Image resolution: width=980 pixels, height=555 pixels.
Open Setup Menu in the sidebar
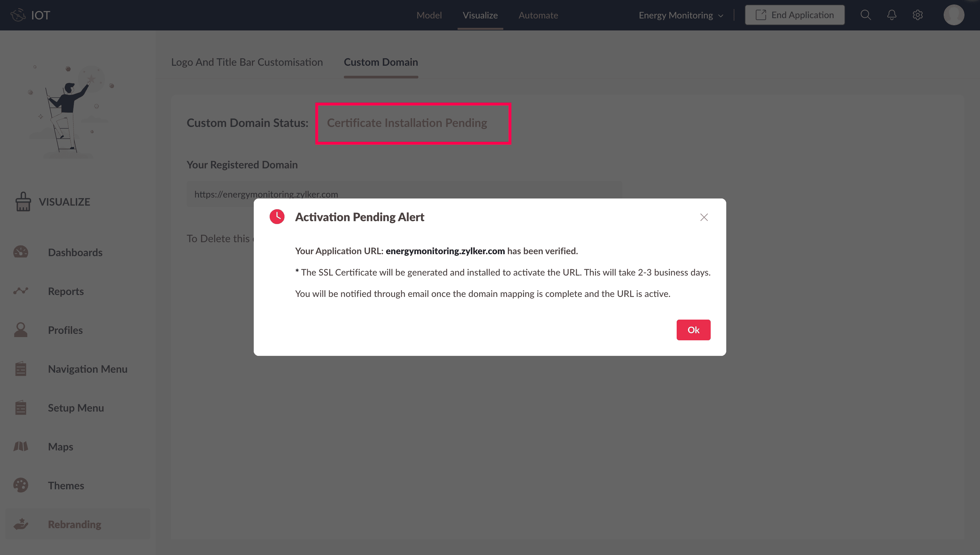tap(76, 408)
